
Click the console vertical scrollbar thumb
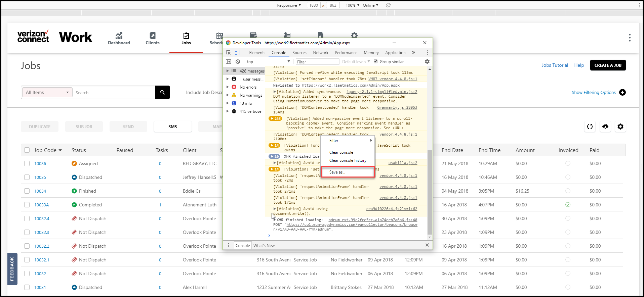point(430,192)
